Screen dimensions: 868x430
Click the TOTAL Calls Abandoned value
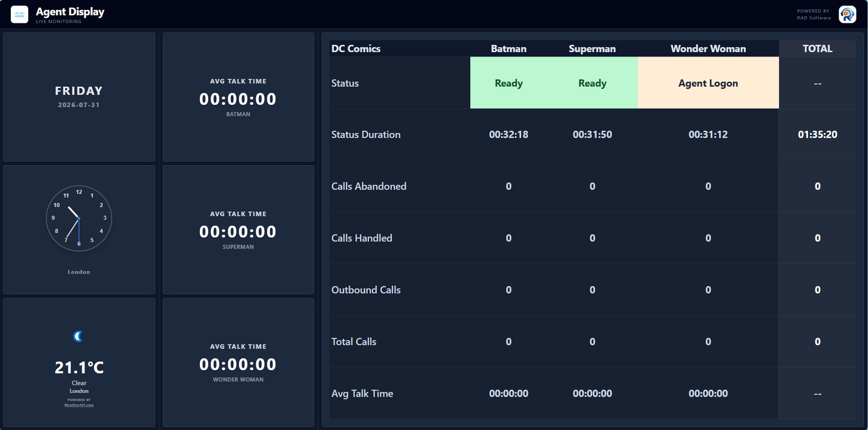coord(818,186)
